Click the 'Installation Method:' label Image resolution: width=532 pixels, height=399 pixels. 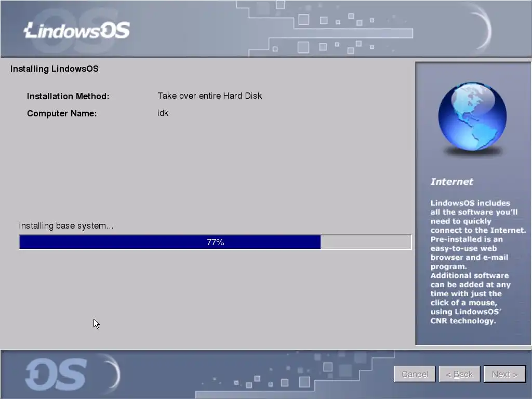point(68,96)
